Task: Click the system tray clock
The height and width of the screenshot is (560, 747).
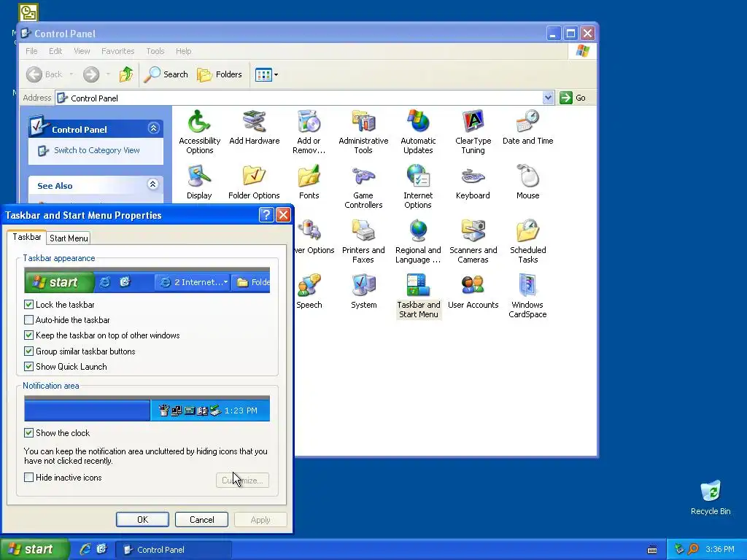Action: tap(719, 549)
